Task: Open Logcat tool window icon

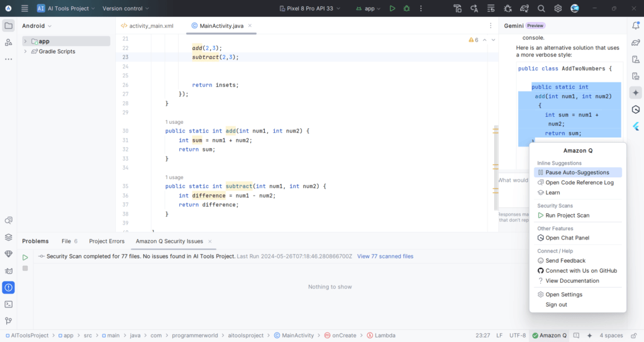Action: (8, 270)
